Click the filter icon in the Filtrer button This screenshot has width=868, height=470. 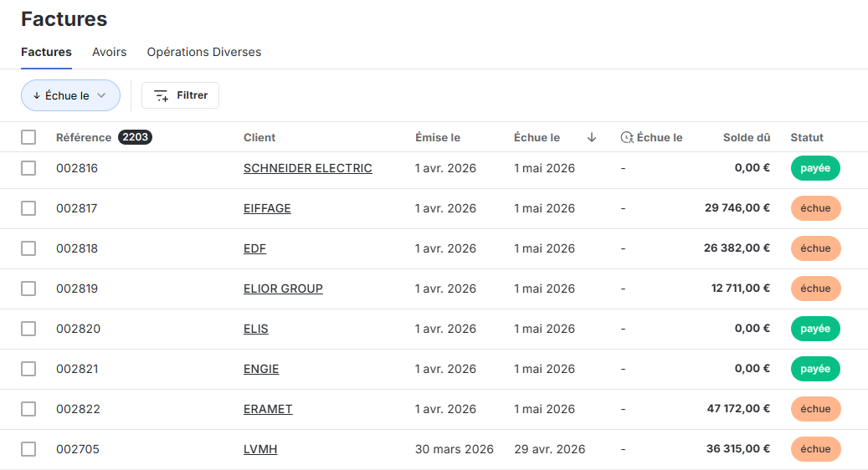[161, 95]
